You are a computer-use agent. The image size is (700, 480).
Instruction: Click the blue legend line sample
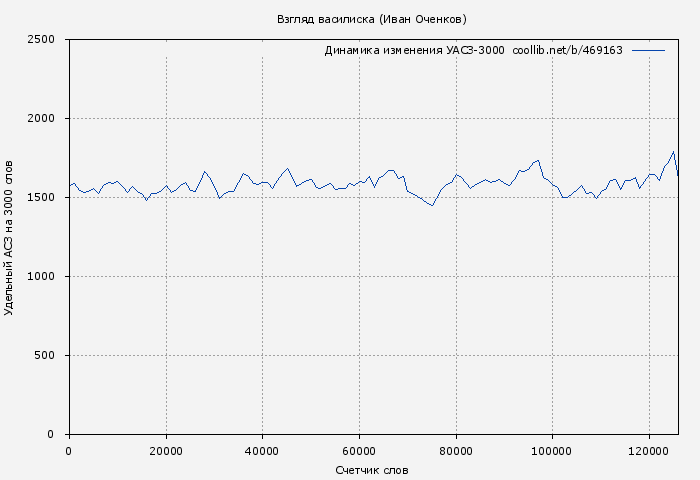[648, 50]
